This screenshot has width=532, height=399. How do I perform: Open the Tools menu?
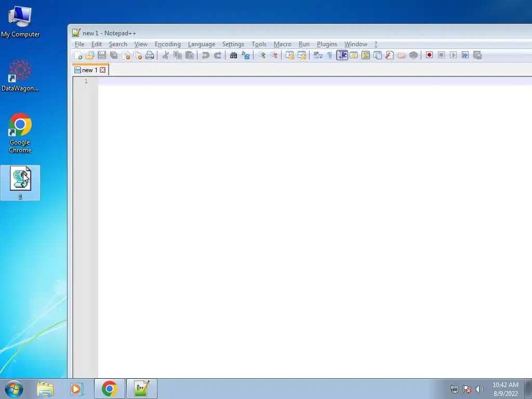259,45
